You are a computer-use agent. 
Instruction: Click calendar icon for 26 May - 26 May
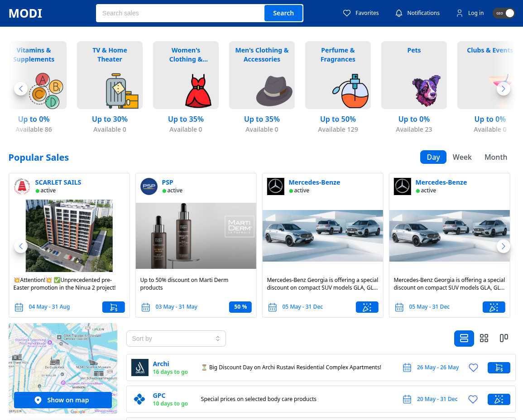(407, 367)
